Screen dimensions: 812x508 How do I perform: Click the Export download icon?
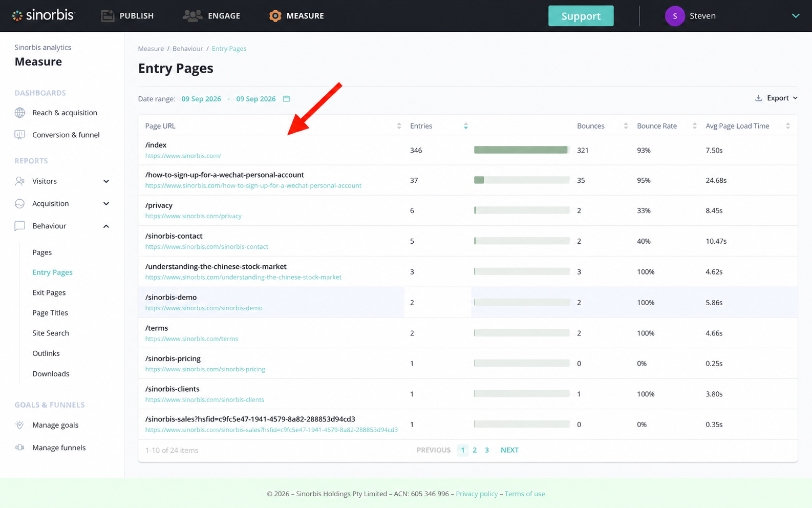758,98
